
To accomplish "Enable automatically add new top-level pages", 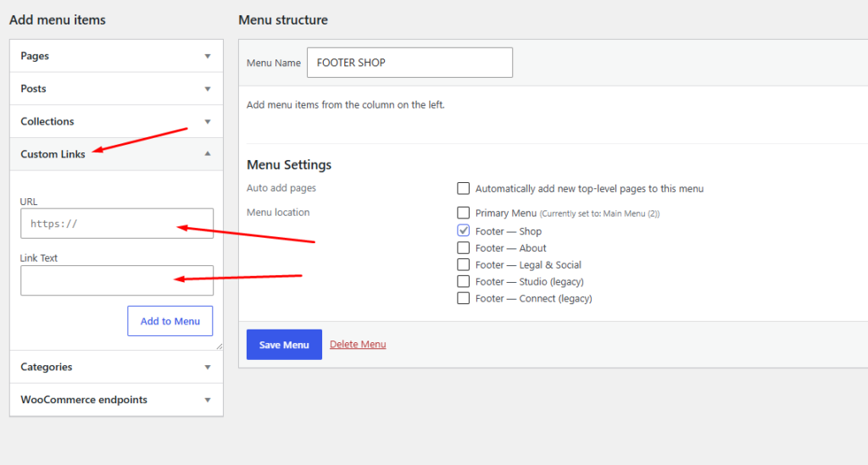I will coord(464,189).
